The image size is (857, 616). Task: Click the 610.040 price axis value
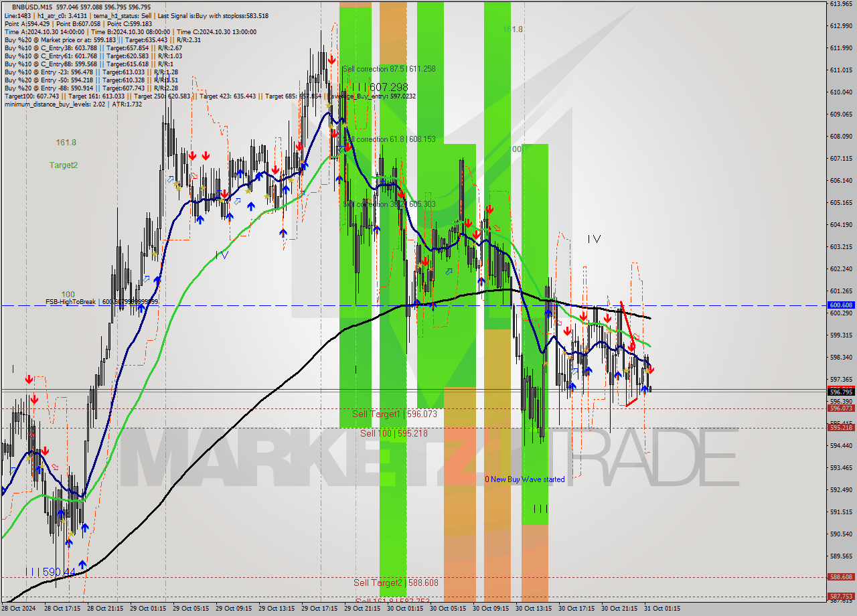tap(842, 92)
